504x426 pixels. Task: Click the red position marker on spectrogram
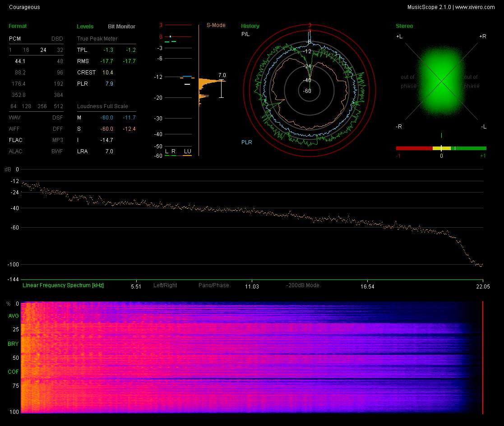coord(483,357)
